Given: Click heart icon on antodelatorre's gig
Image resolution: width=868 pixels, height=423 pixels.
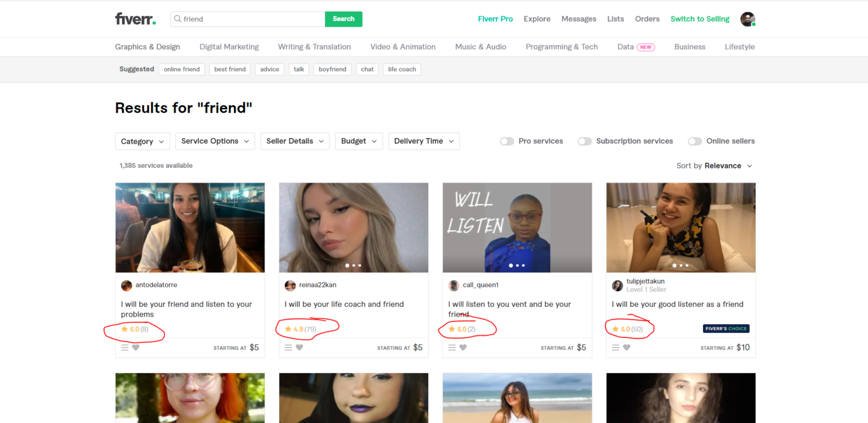Looking at the screenshot, I should [136, 347].
